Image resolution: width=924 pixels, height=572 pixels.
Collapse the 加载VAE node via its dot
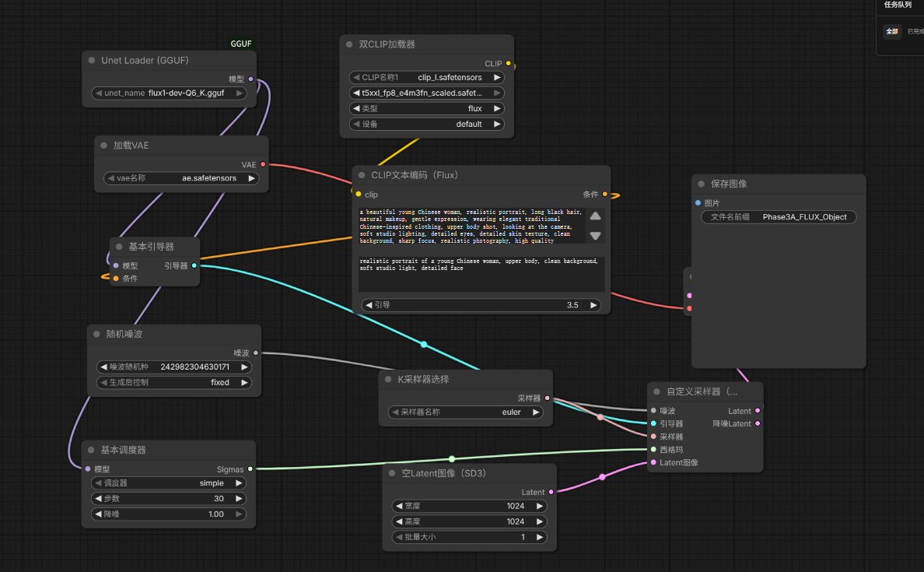103,145
